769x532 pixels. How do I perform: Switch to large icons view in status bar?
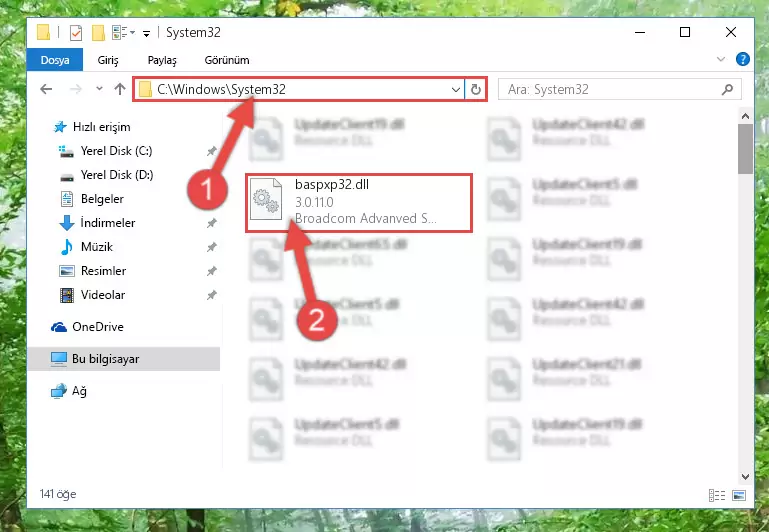[739, 495]
